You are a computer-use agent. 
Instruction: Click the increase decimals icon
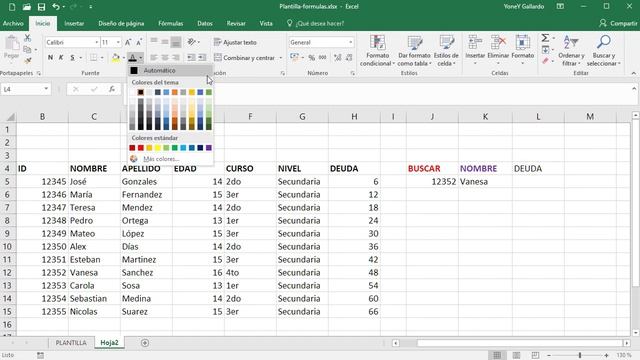click(x=338, y=58)
